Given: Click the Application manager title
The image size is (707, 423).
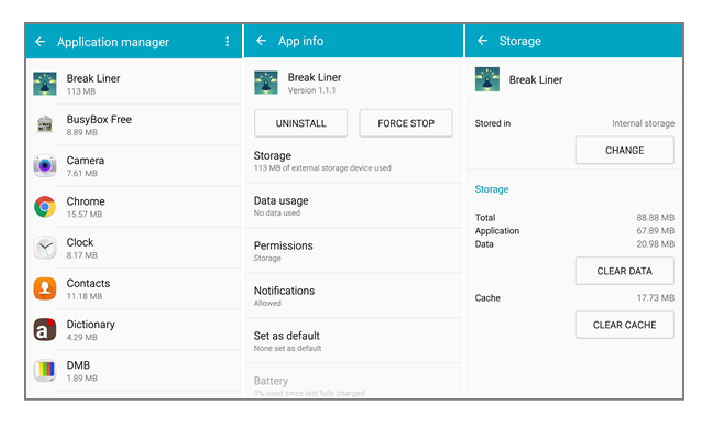Looking at the screenshot, I should pyautogui.click(x=113, y=42).
